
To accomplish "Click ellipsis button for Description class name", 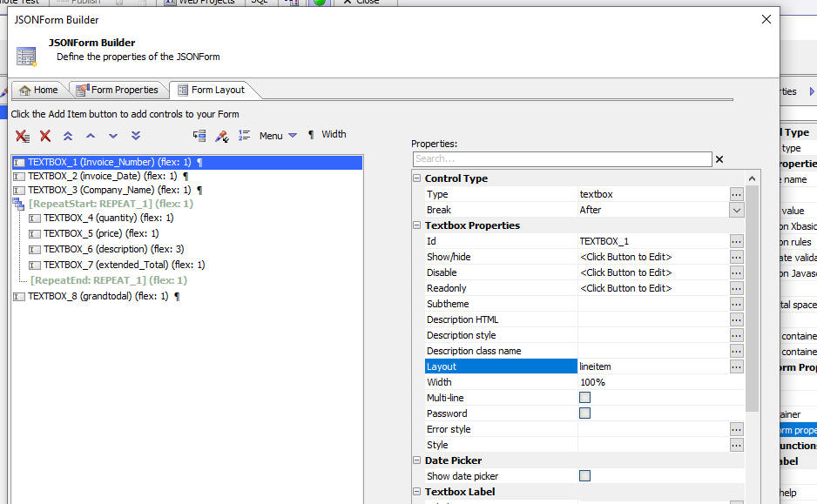I will coord(736,351).
